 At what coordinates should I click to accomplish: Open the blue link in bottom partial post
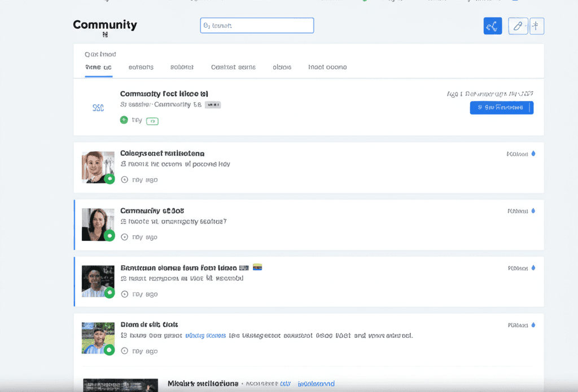[316, 384]
